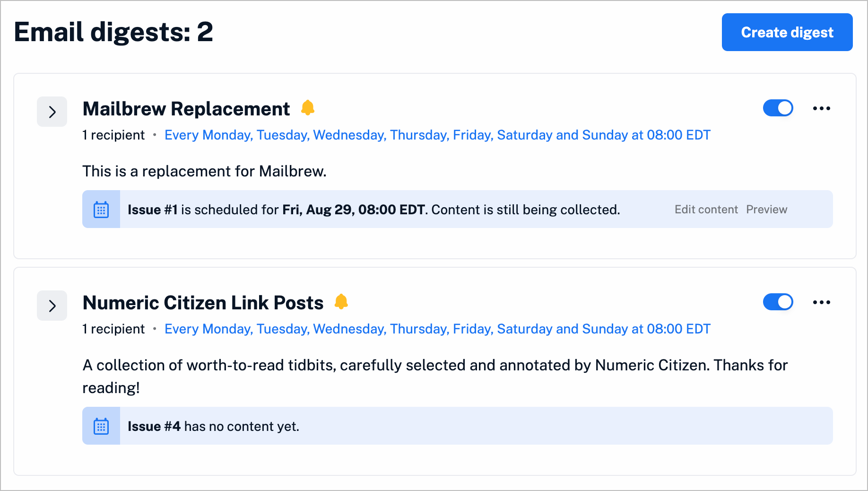Open Mailbrew Replacement's schedule settings link
Viewport: 868px width, 491px height.
437,135
